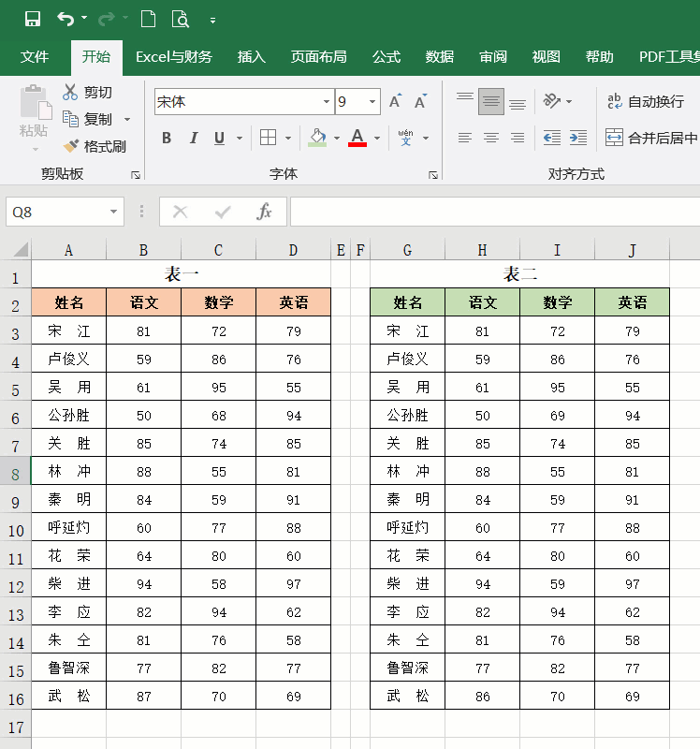700x749 pixels.
Task: Click the 表一 title cell
Action: click(181, 274)
